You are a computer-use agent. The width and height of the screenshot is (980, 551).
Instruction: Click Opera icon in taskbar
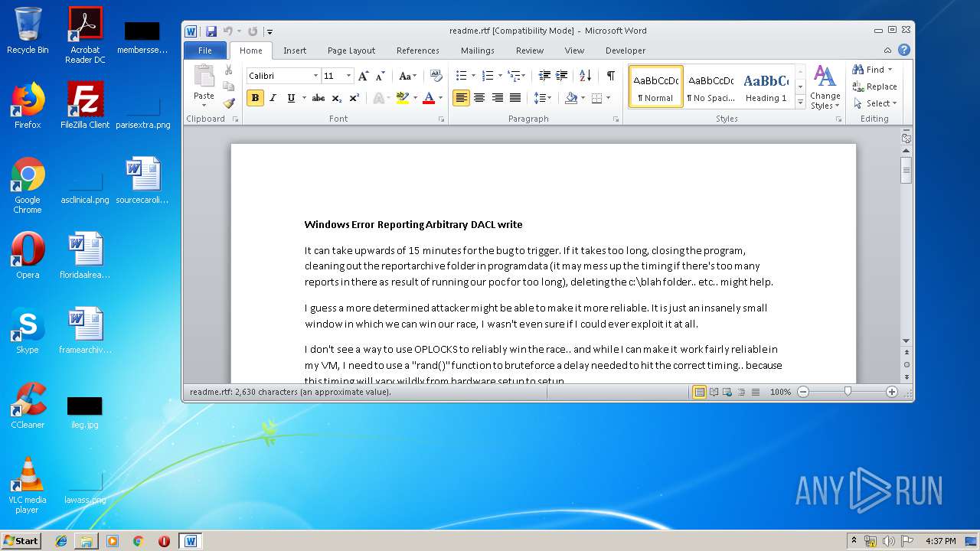coord(164,541)
